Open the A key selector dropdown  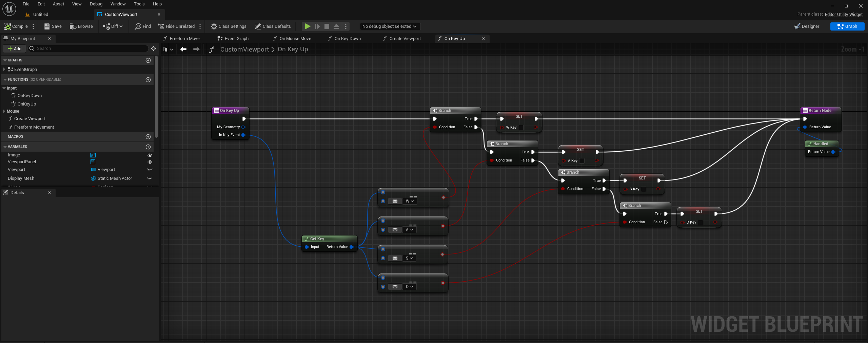pyautogui.click(x=410, y=230)
